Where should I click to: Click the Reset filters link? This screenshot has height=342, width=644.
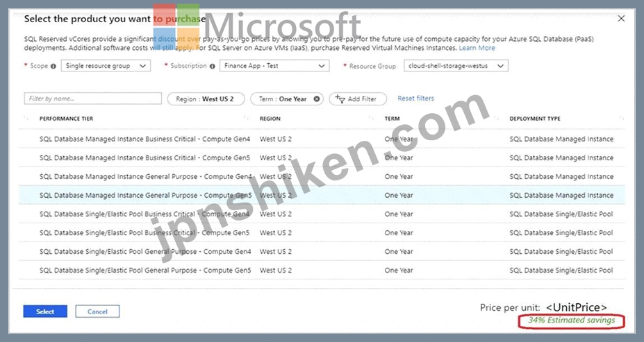click(x=415, y=99)
